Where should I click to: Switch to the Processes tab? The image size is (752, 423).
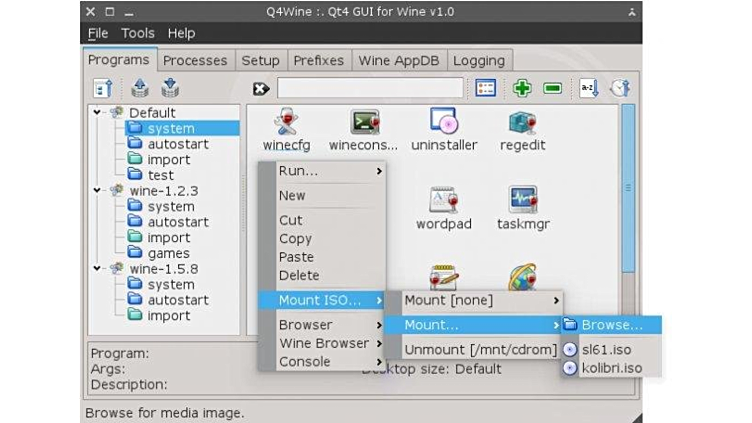pyautogui.click(x=195, y=60)
